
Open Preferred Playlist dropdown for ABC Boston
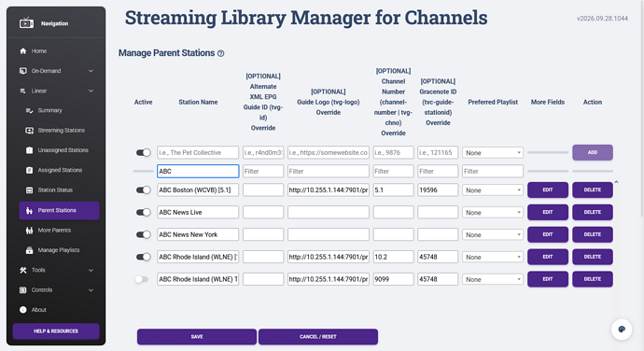tap(493, 190)
